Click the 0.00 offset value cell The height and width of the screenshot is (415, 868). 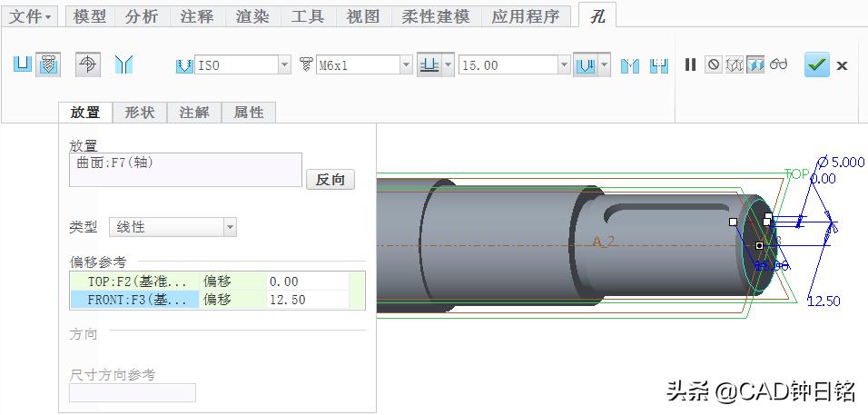307,282
